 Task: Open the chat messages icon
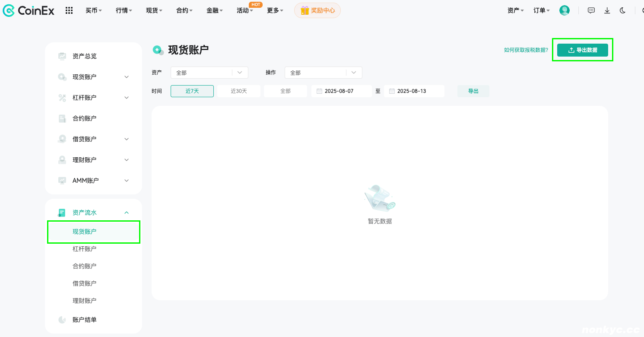(x=591, y=10)
